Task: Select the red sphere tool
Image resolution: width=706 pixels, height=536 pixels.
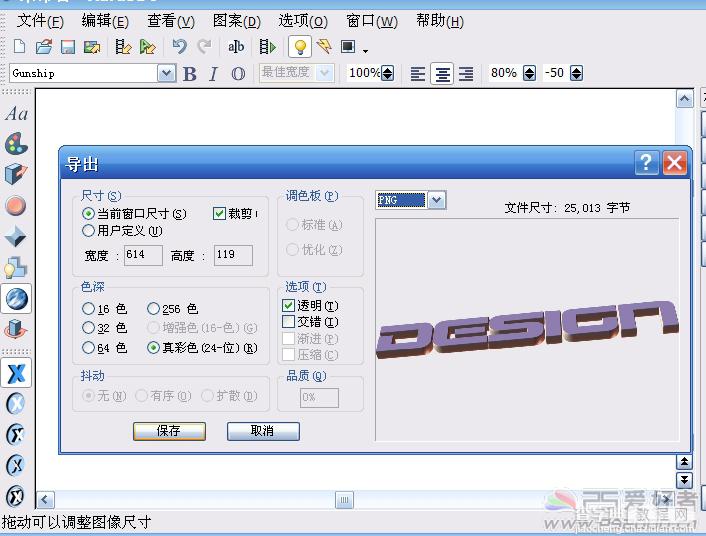Action: coord(16,205)
